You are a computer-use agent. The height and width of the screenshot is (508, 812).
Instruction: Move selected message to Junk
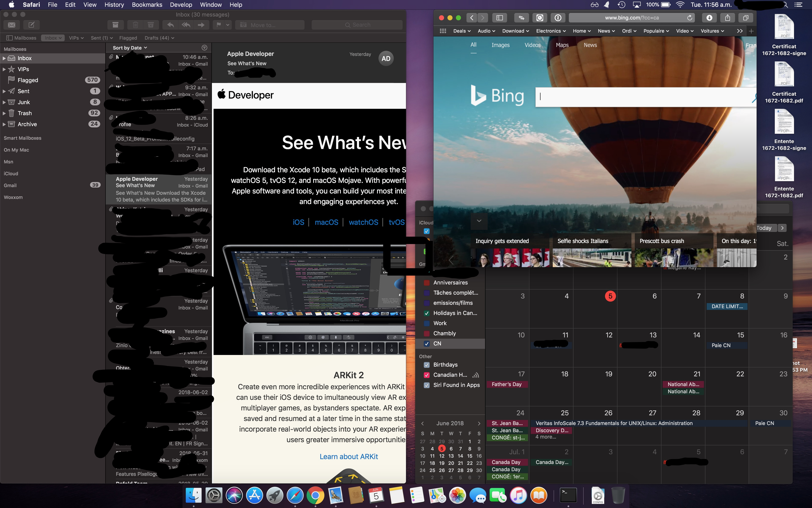click(x=151, y=25)
